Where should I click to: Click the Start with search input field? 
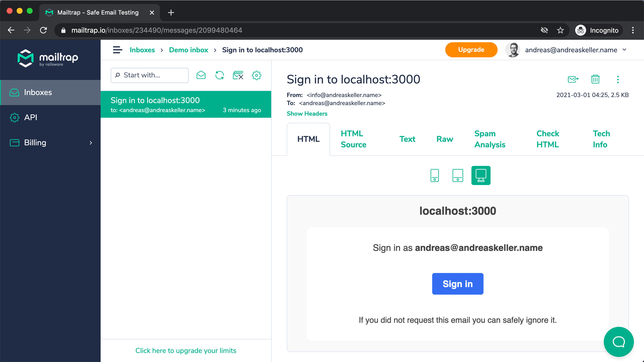[150, 75]
